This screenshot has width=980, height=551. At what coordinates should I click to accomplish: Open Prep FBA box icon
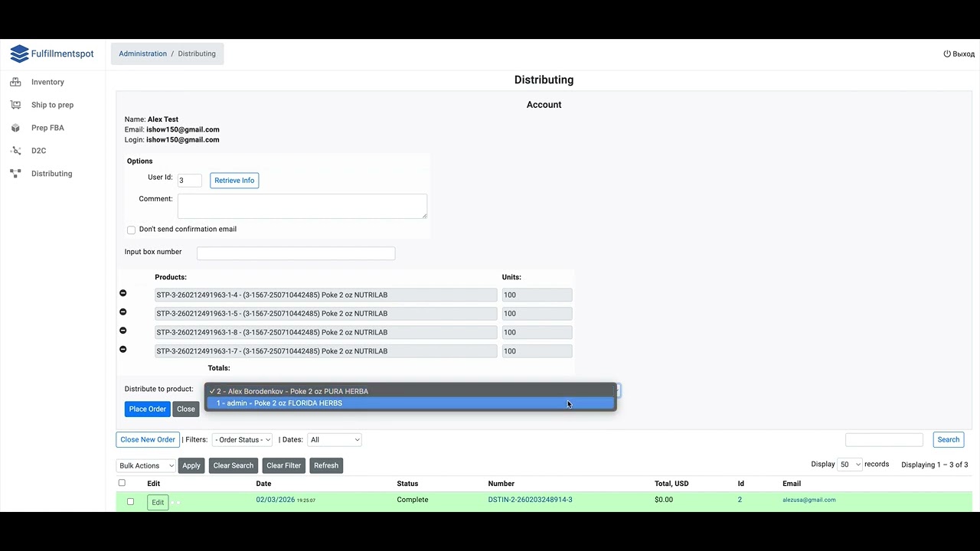click(x=15, y=128)
